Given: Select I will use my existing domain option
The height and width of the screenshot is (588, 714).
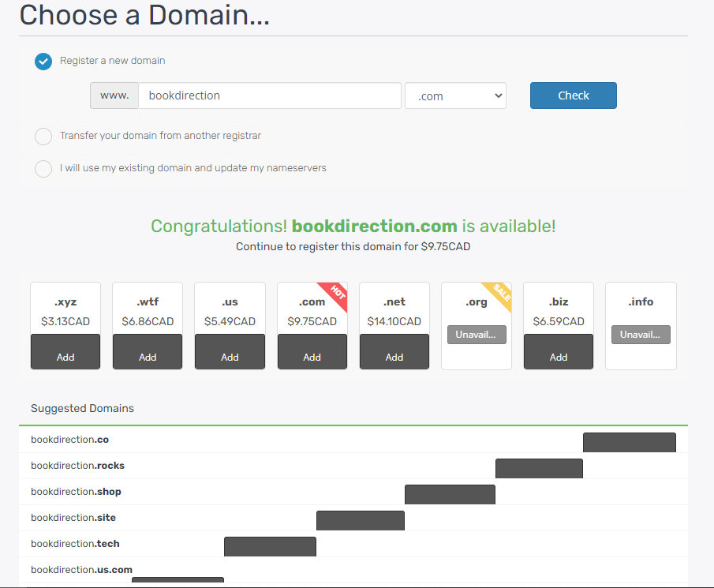Looking at the screenshot, I should [x=43, y=168].
